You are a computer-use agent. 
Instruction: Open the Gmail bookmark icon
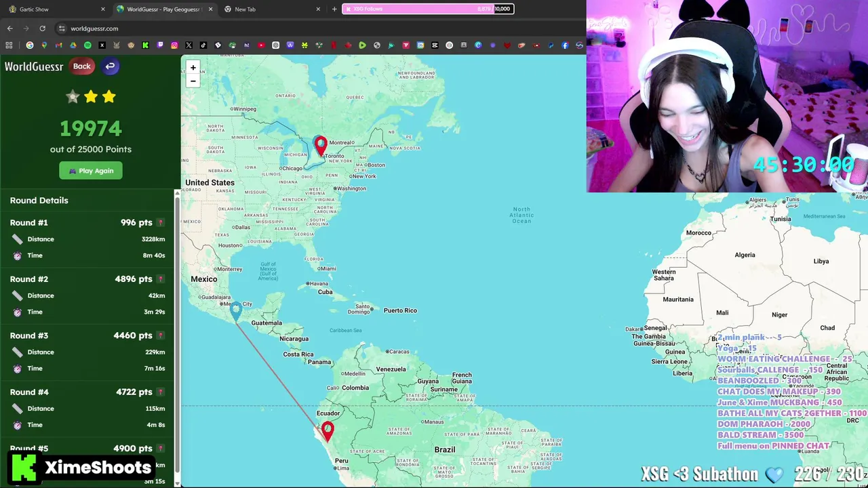[x=58, y=45]
